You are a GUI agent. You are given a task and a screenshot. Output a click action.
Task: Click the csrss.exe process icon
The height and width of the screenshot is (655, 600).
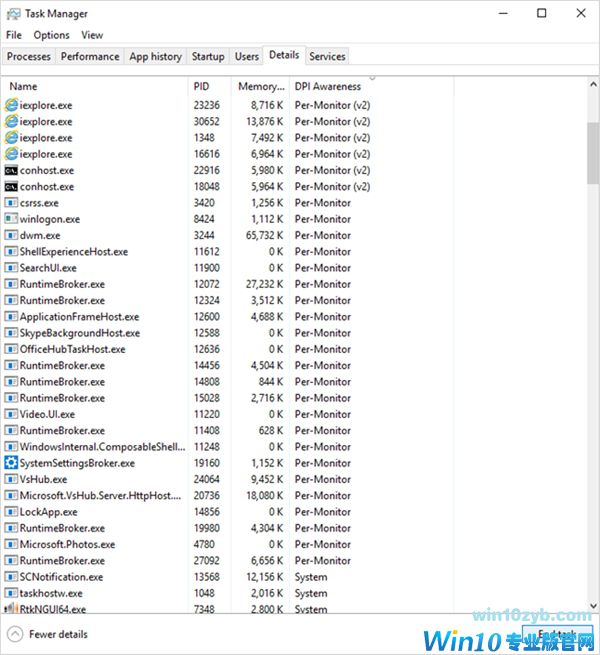coord(11,203)
